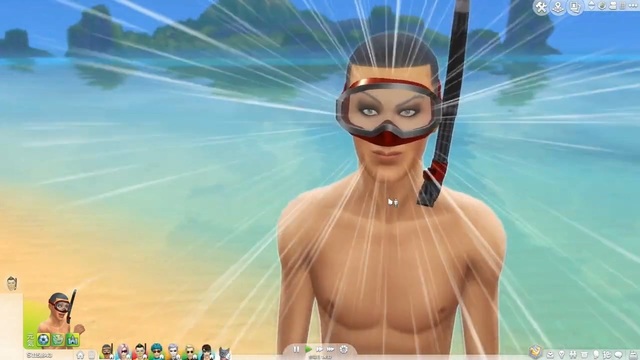The width and height of the screenshot is (640, 360).
Task: Select the pink-haired Sim portrait
Action: tap(124, 351)
